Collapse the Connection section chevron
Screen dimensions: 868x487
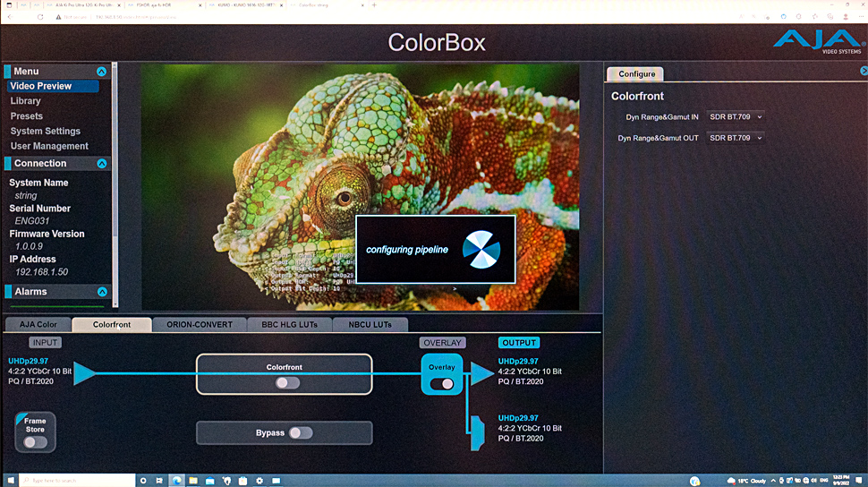(102, 164)
